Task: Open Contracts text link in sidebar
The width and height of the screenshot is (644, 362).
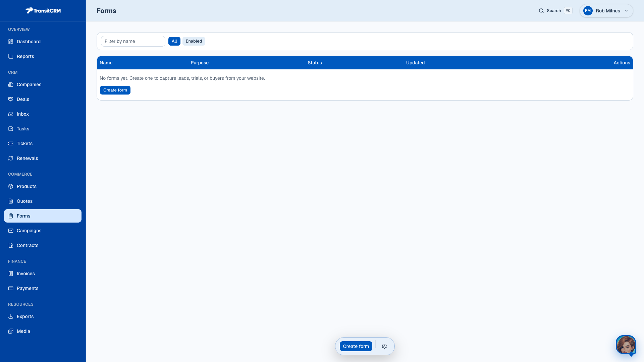Action: pos(28,245)
